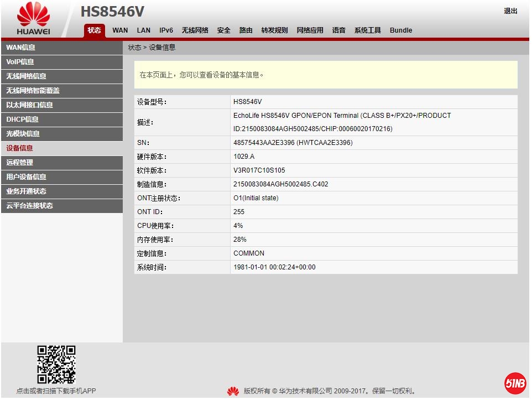Select the 转发规则 tab
This screenshot has height=400, width=532.
coord(274,30)
